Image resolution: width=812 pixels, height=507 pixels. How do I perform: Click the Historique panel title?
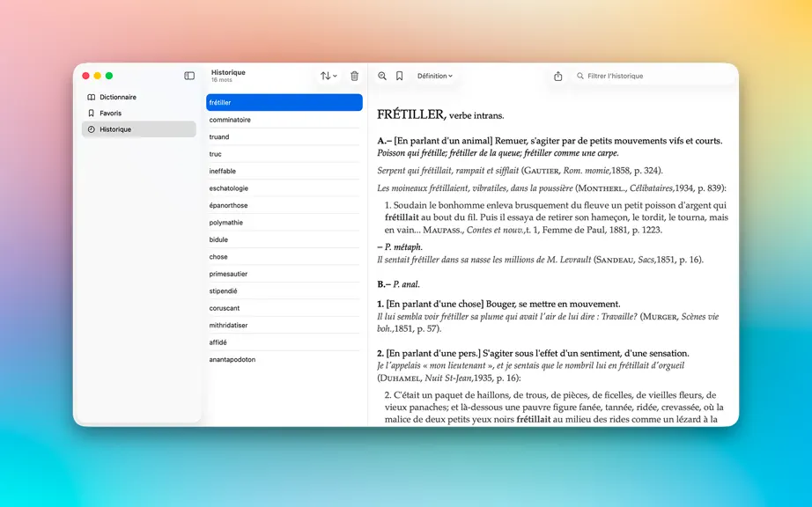pos(228,72)
